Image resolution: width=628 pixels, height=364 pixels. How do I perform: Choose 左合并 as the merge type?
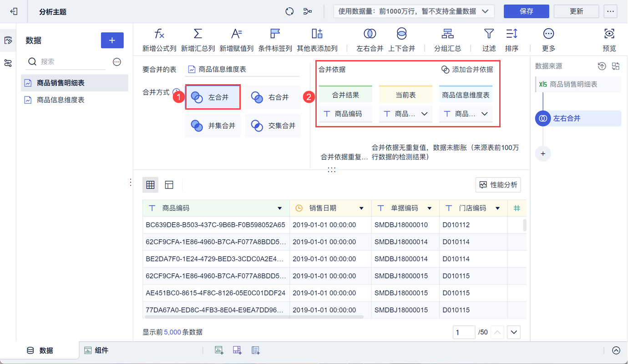[213, 97]
